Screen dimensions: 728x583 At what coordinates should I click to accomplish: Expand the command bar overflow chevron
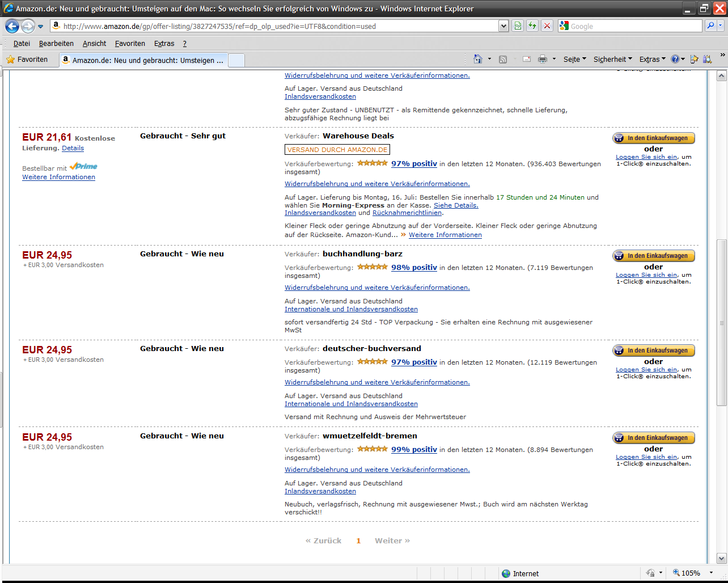click(x=722, y=55)
